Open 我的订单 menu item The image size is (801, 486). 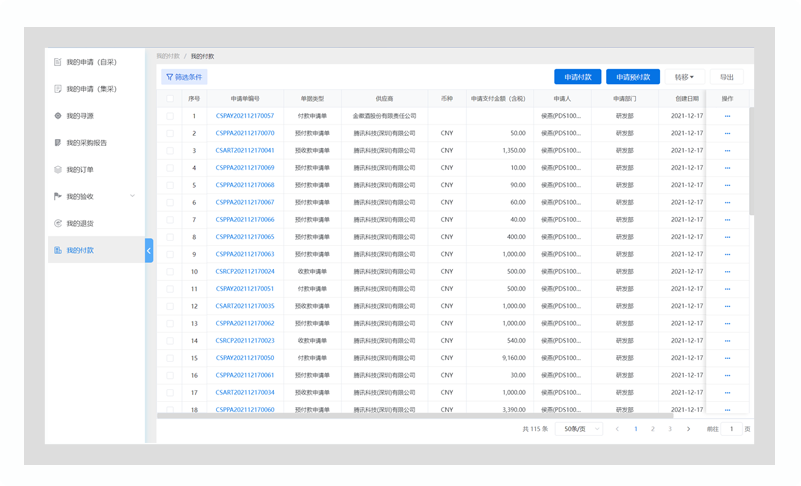(97, 170)
